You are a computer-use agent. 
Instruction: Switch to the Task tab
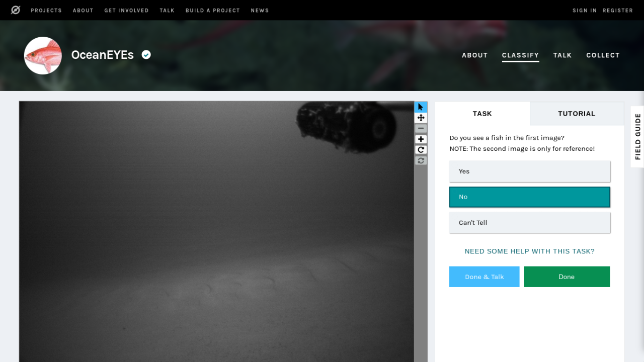coord(482,114)
